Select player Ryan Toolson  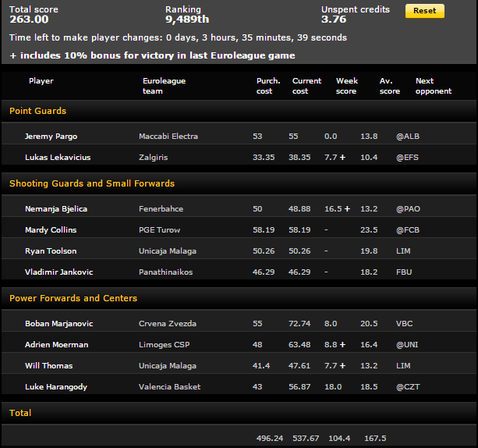pyautogui.click(x=51, y=251)
